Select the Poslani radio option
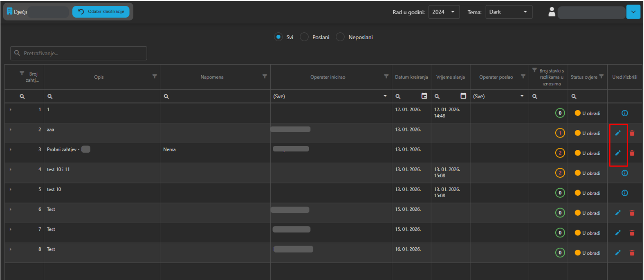This screenshot has width=644, height=280. pos(304,37)
